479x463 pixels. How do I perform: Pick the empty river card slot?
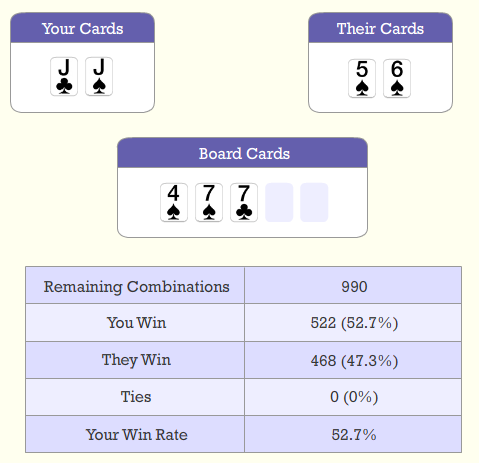click(314, 202)
